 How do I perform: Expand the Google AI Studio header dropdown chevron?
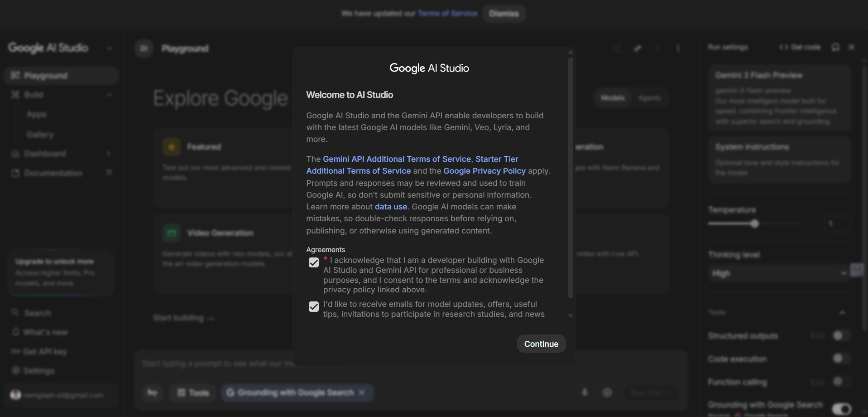[x=109, y=48]
